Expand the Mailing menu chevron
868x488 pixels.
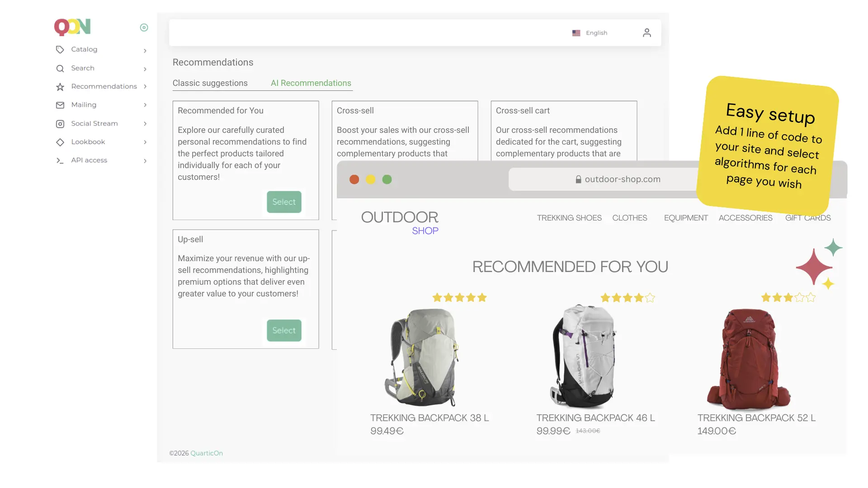(145, 105)
